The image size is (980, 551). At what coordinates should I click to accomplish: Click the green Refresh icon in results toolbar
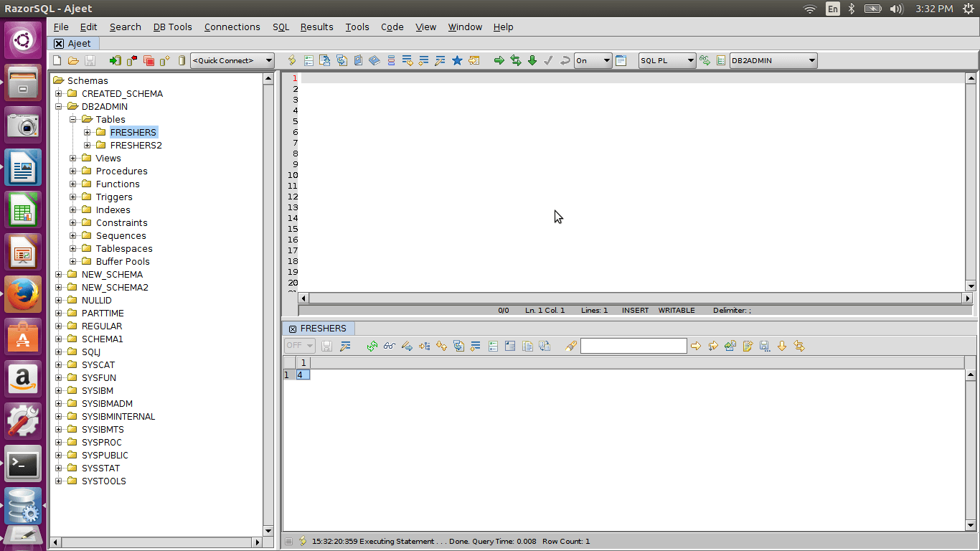tap(372, 346)
